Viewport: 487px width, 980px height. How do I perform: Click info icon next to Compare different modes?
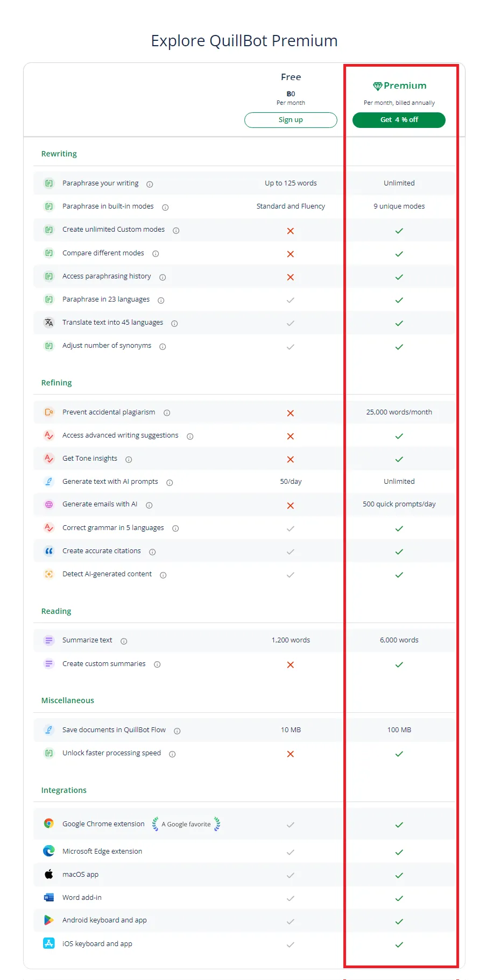156,254
